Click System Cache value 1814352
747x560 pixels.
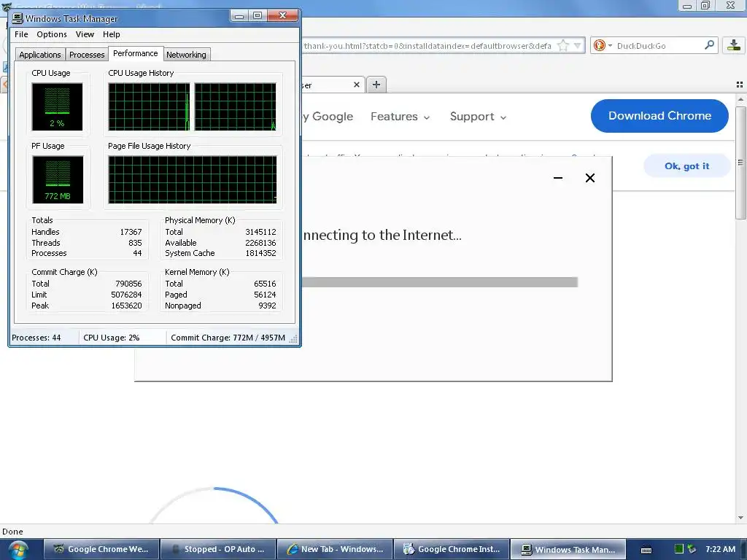click(260, 253)
